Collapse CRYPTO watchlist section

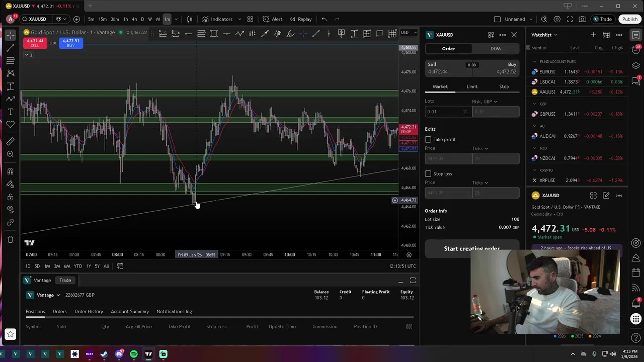[x=534, y=170]
